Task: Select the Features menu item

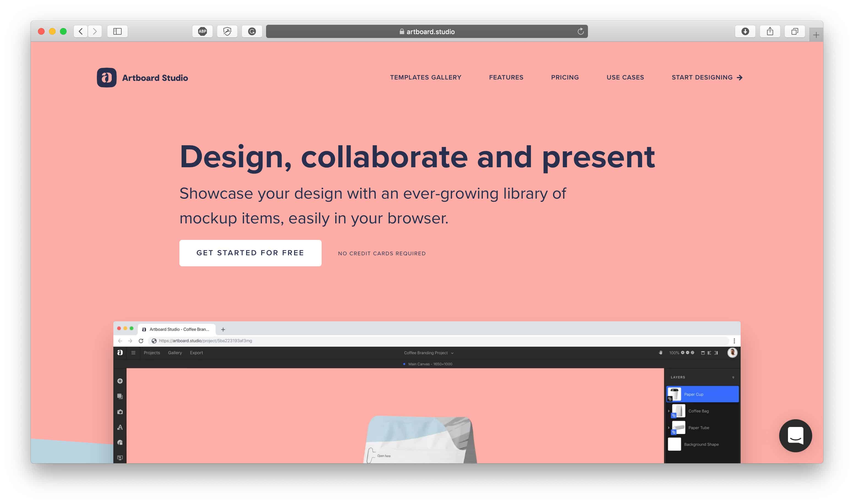Action: (506, 77)
